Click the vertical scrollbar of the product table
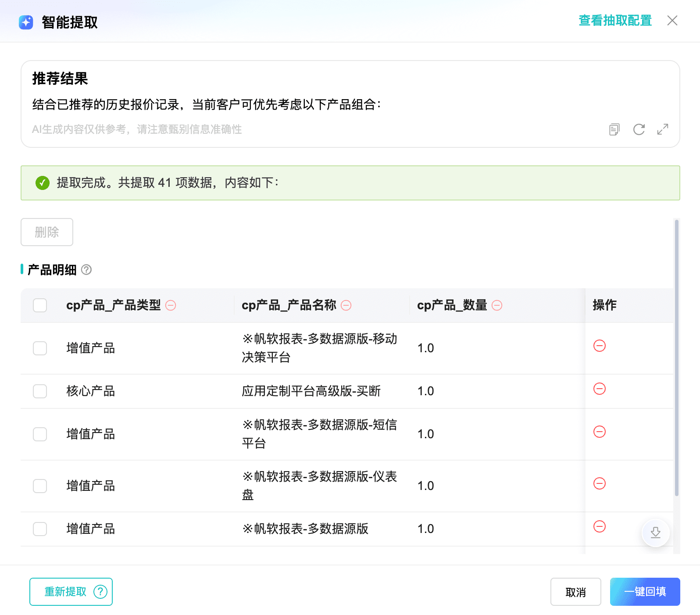The image size is (700, 615). (677, 358)
